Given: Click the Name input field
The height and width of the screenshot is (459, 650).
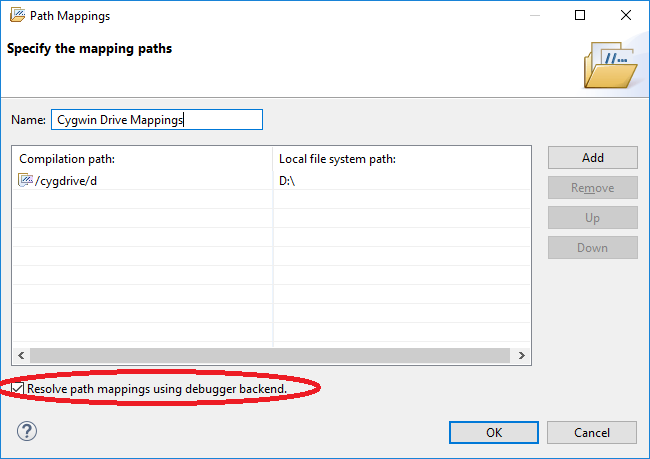Looking at the screenshot, I should 157,119.
